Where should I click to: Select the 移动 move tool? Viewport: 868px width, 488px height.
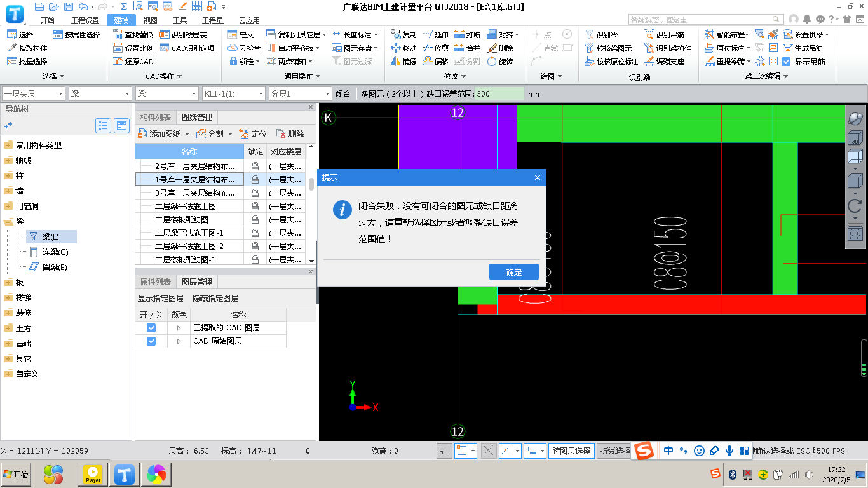[x=404, y=48]
